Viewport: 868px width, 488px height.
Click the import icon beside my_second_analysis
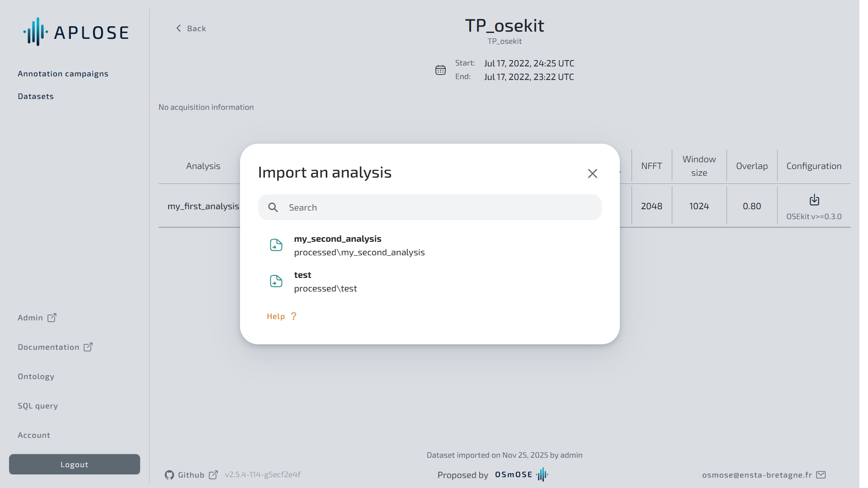pos(276,245)
